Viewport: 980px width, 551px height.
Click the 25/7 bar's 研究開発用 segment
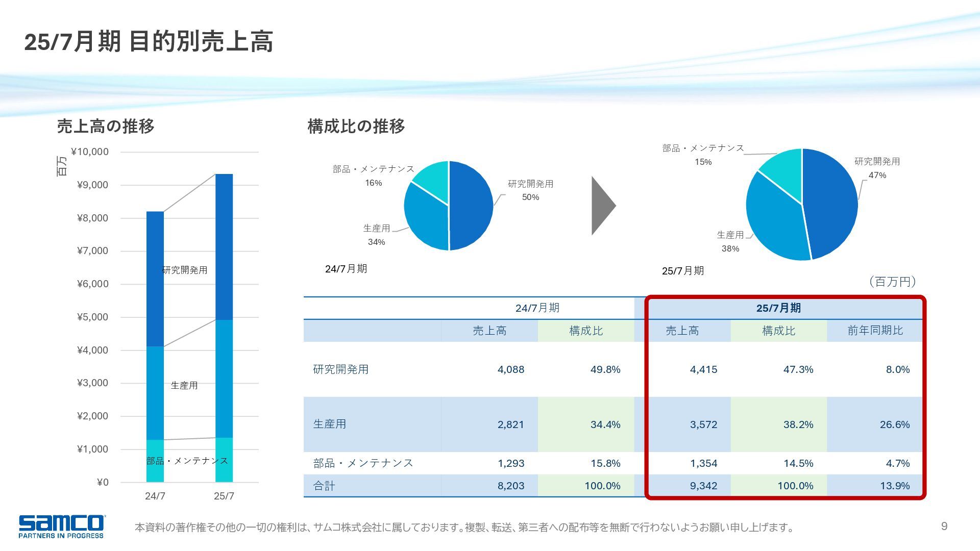(x=224, y=247)
